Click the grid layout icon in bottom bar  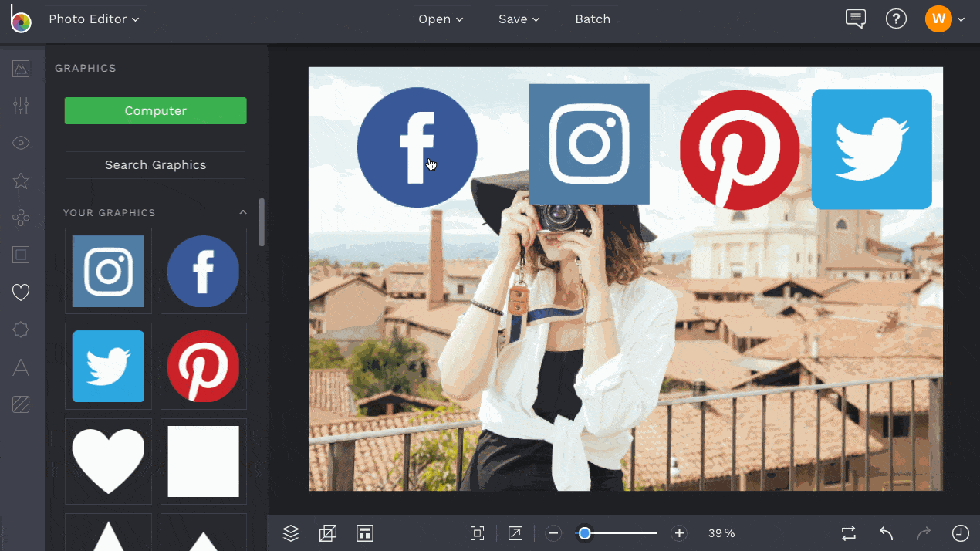[x=365, y=533]
